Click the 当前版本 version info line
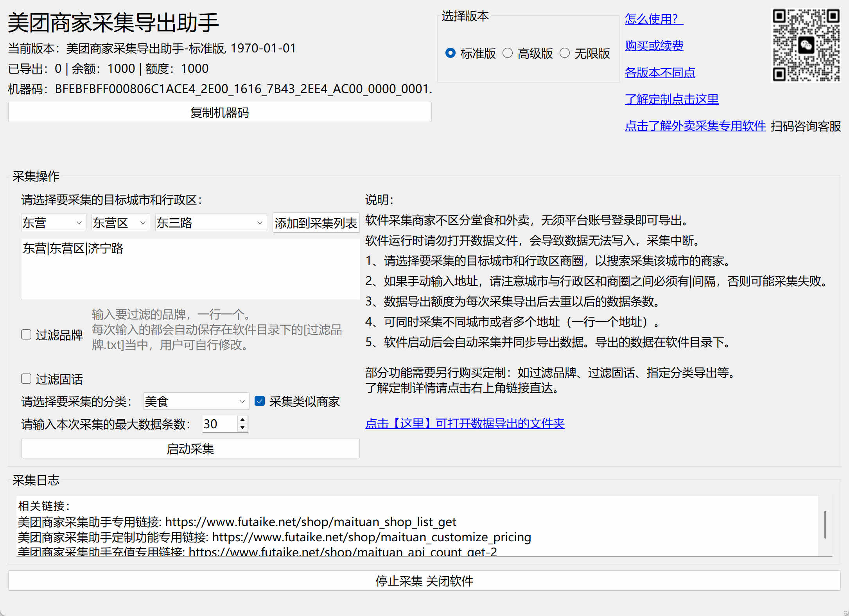Screen dimensions: 849x616 pyautogui.click(x=152, y=48)
